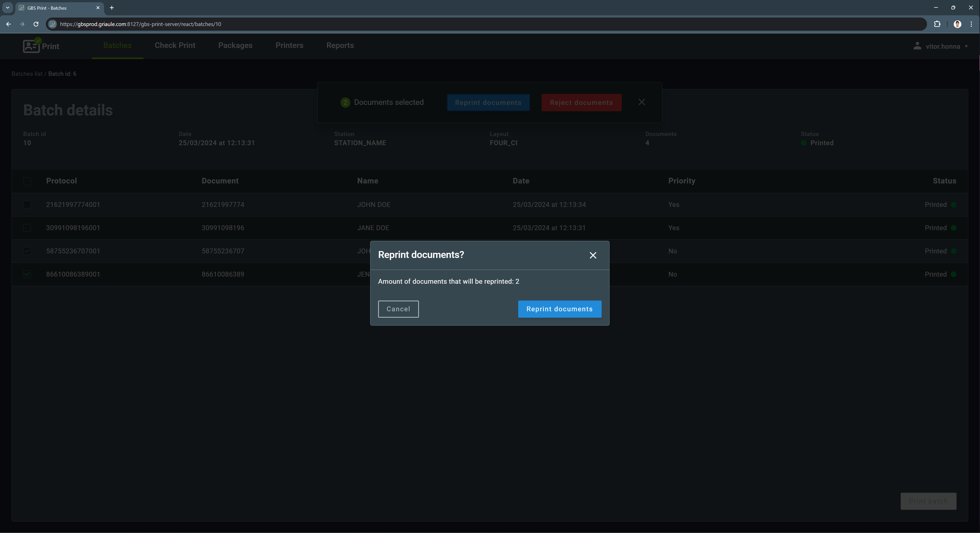The width and height of the screenshot is (980, 533).
Task: Check the row for protocol 30991098196001
Action: click(27, 228)
